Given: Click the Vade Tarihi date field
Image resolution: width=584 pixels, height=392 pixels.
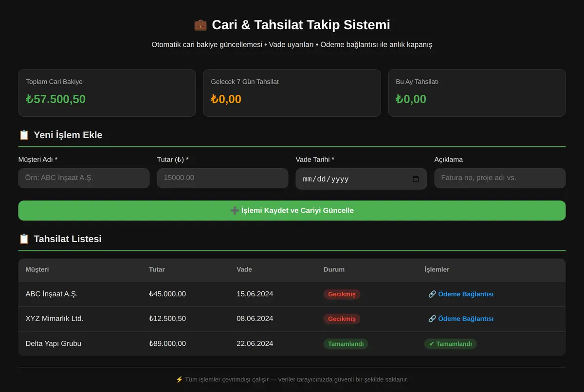Looking at the screenshot, I should coord(361,179).
